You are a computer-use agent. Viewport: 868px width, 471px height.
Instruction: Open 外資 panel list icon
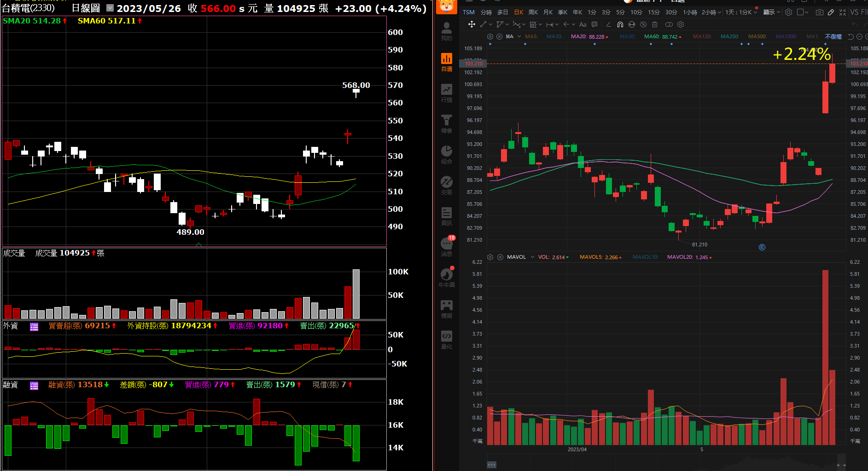coord(34,326)
